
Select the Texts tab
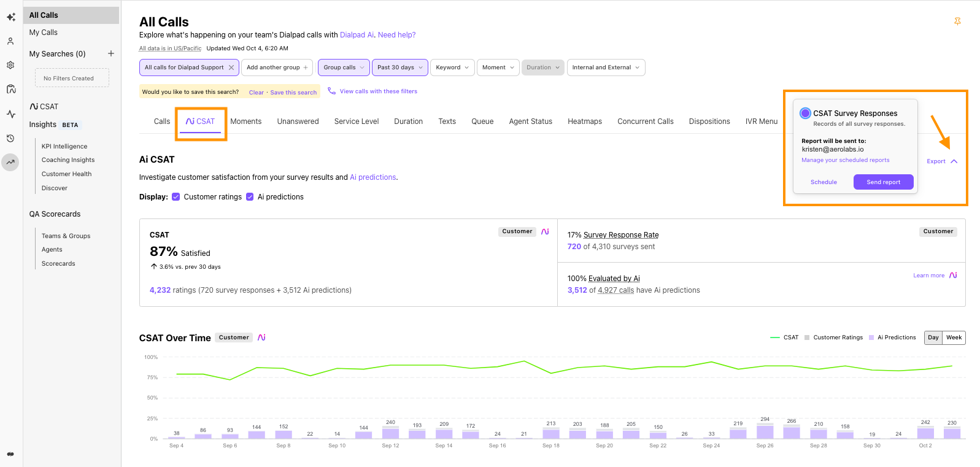coord(447,122)
